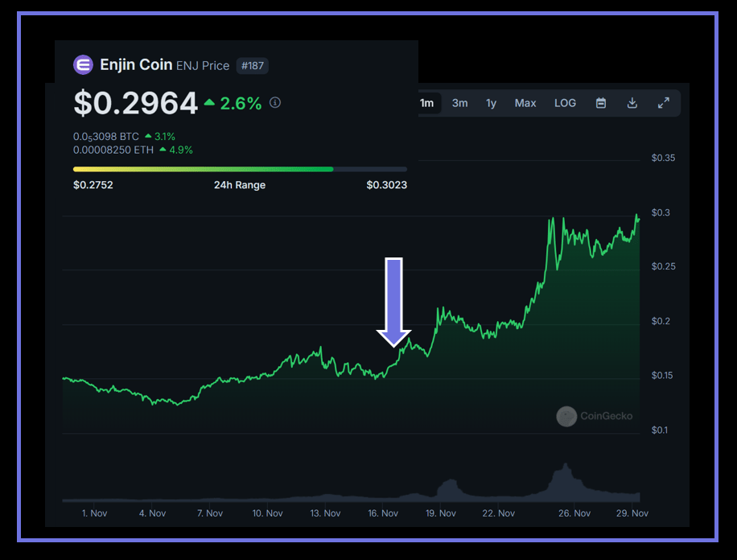Click the $0.2752 range low value

[x=93, y=185]
